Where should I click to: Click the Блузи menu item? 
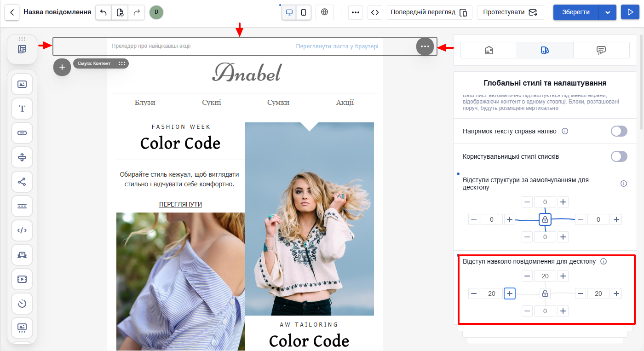click(145, 103)
